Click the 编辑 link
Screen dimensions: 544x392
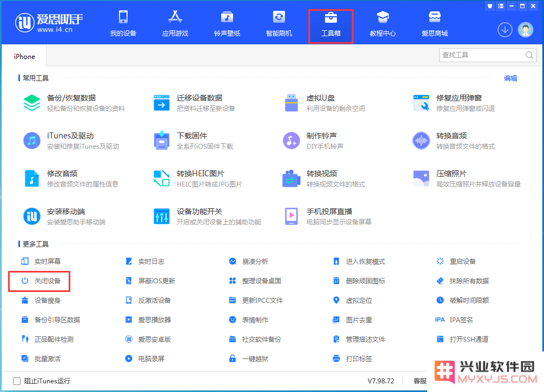click(x=510, y=78)
